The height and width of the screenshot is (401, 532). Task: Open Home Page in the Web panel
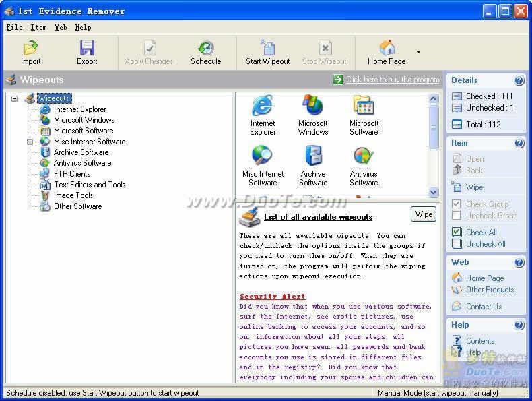(484, 278)
